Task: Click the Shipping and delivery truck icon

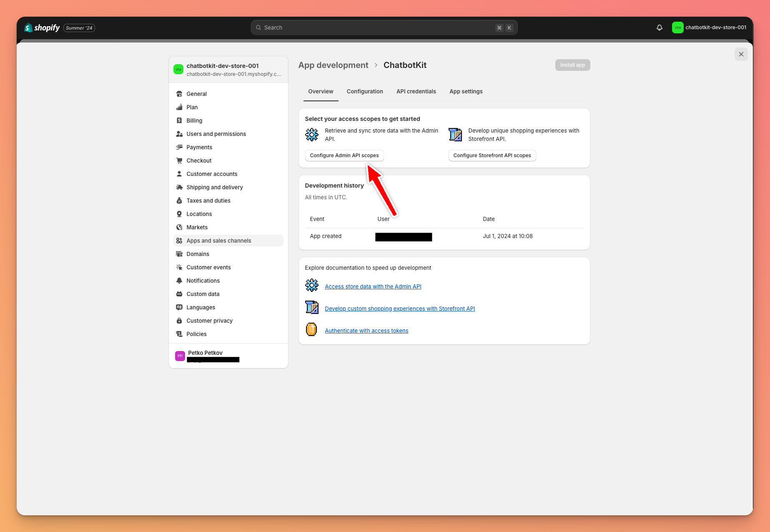Action: [x=179, y=187]
